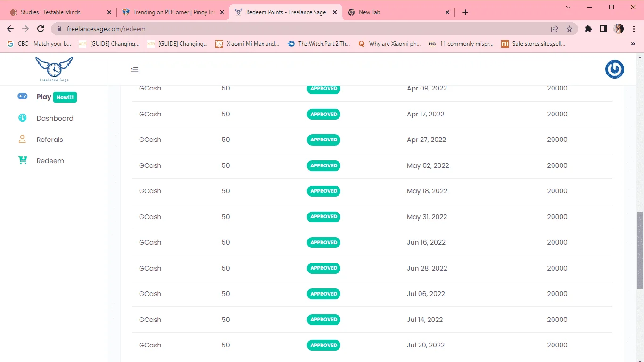
Task: Click 20000 in the Jul 20 row
Action: (557, 345)
